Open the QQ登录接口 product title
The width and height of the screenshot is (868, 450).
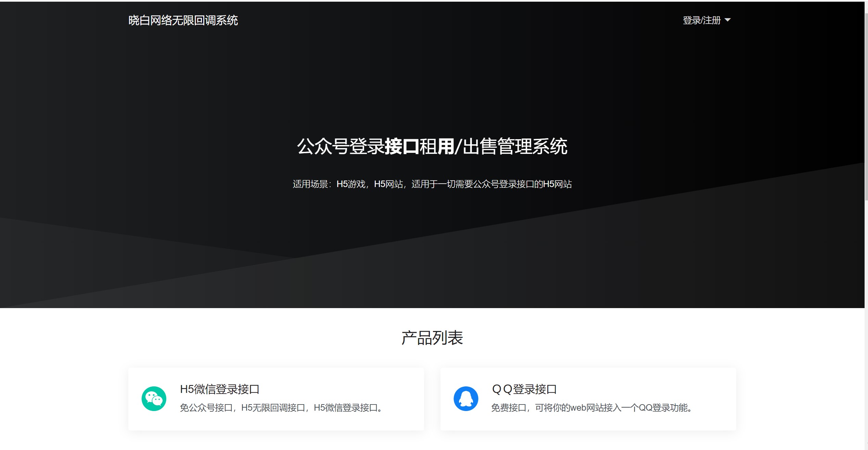click(524, 389)
